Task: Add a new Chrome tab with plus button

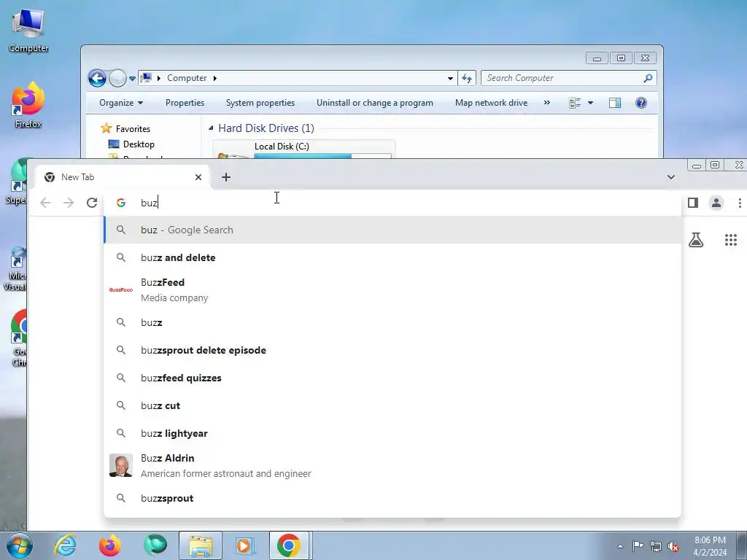Action: point(226,177)
